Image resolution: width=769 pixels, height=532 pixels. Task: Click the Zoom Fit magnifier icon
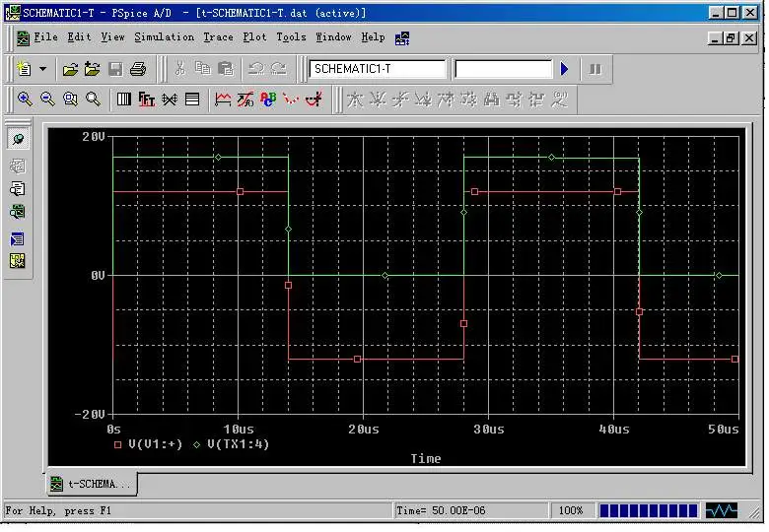click(93, 100)
